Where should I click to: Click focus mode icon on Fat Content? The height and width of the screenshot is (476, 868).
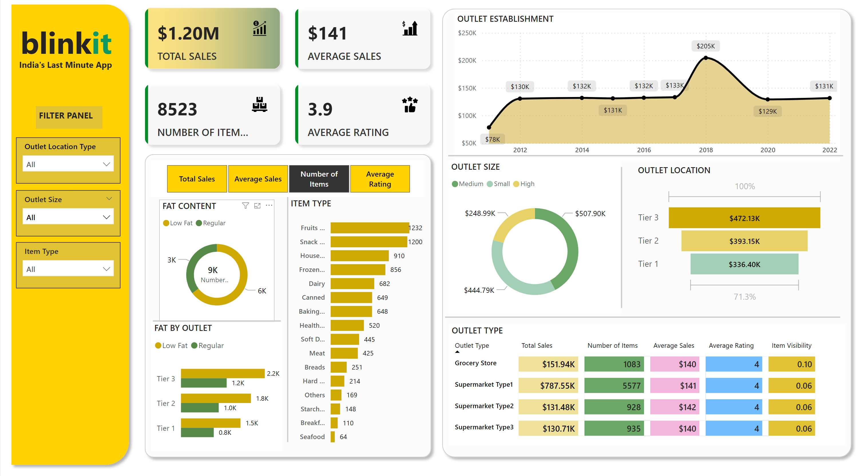[x=257, y=206]
